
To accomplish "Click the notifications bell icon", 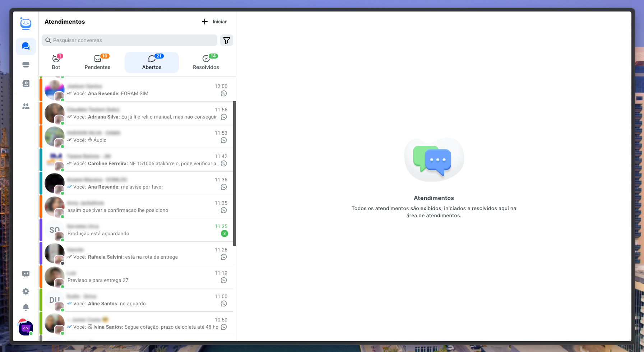I will coord(26,307).
